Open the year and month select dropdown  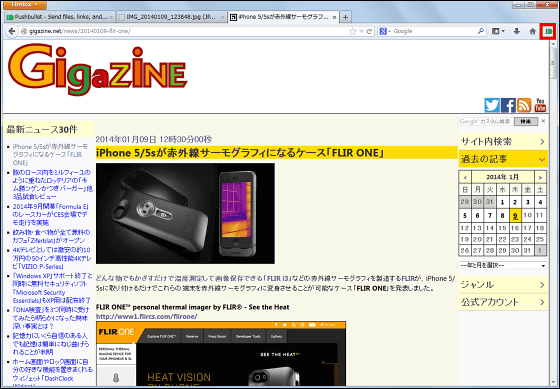click(503, 266)
